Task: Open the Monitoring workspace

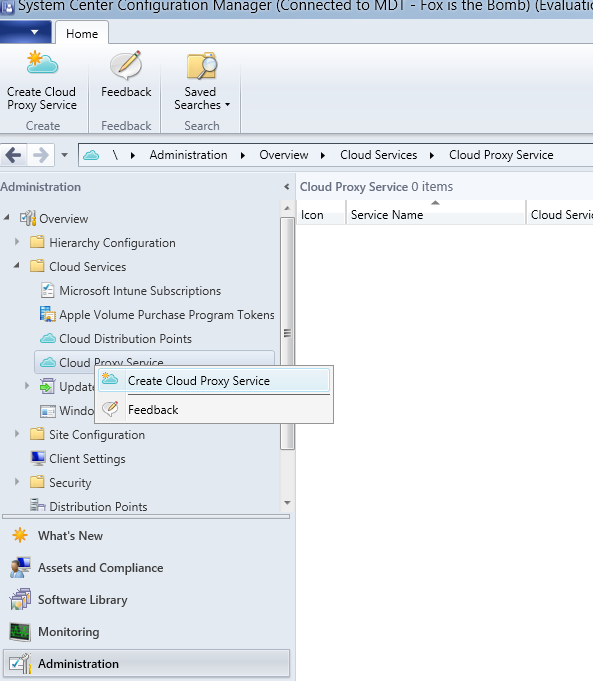Action: click(69, 632)
